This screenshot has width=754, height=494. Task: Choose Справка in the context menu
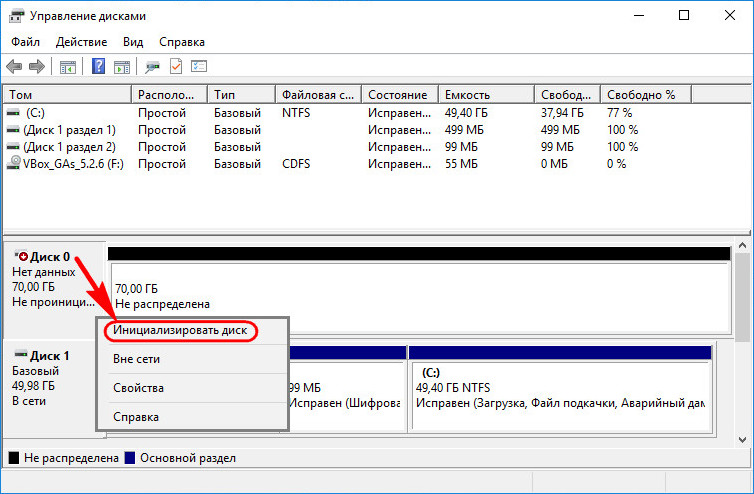pyautogui.click(x=192, y=417)
